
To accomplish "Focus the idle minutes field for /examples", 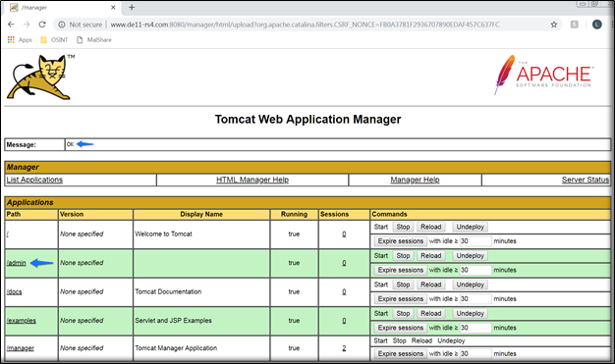I will [475, 328].
